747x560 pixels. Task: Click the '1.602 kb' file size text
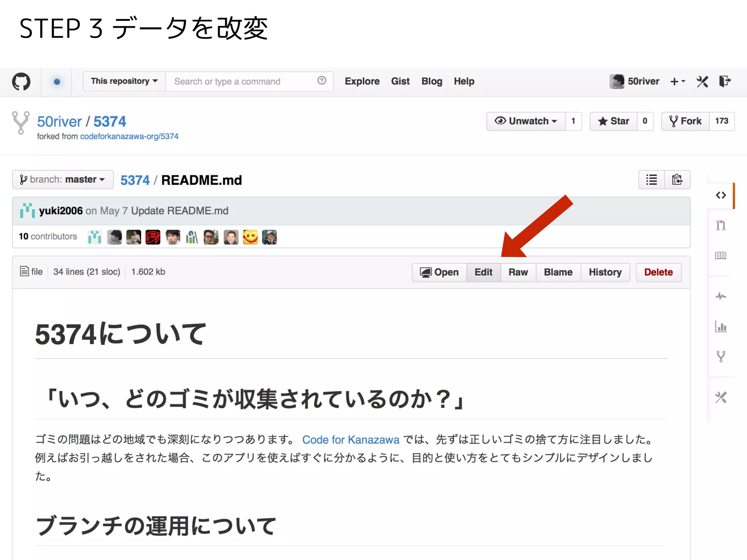click(x=148, y=272)
